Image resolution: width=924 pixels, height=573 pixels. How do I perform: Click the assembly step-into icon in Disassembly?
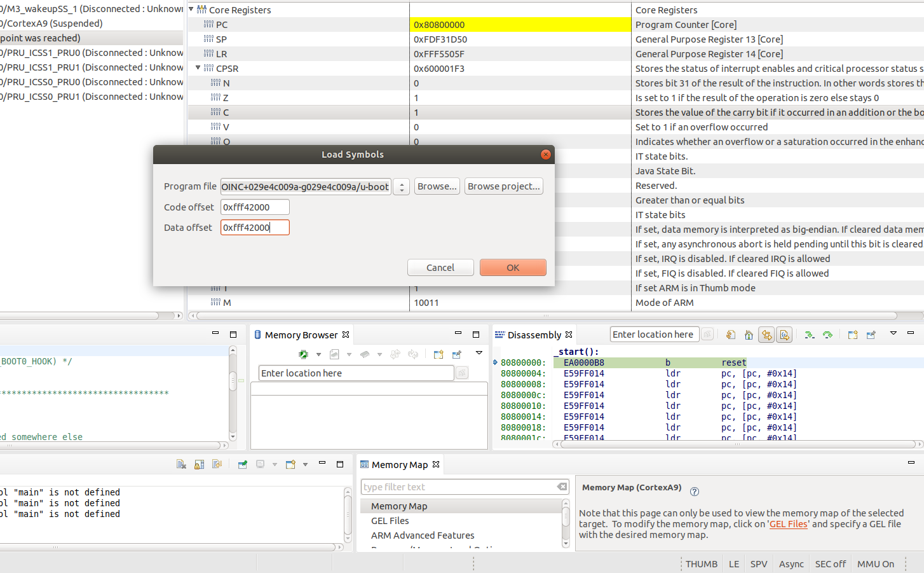(x=809, y=335)
